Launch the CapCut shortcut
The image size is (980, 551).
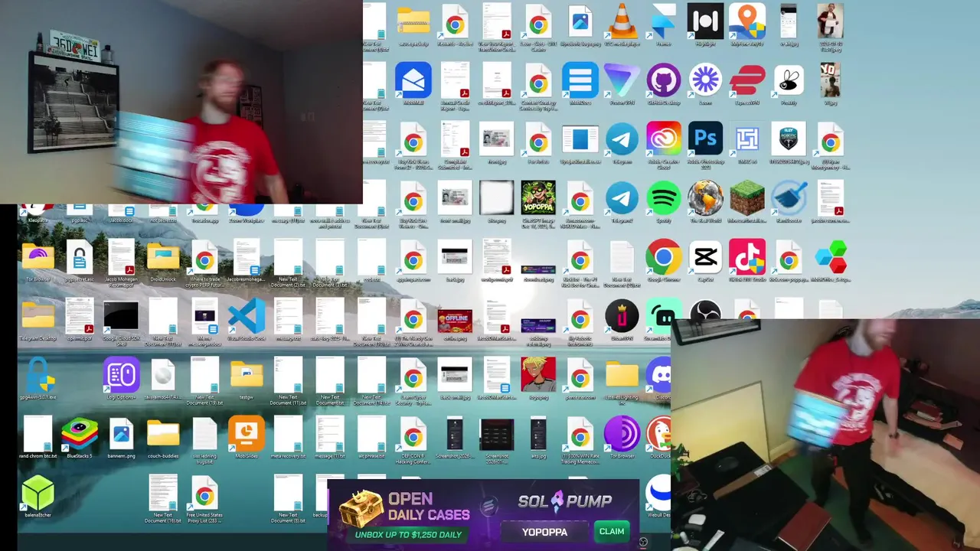tap(705, 258)
